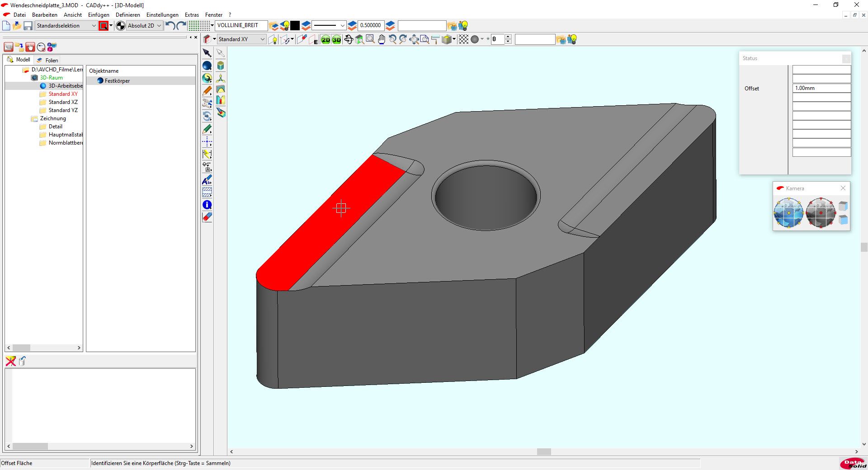Image resolution: width=868 pixels, height=470 pixels.
Task: Click the blue sphere solid tool
Action: point(207,66)
